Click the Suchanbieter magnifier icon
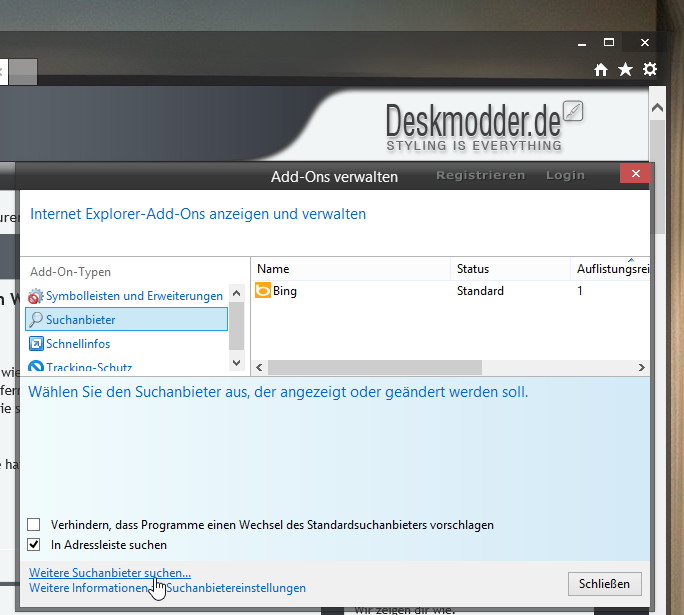 [36, 320]
